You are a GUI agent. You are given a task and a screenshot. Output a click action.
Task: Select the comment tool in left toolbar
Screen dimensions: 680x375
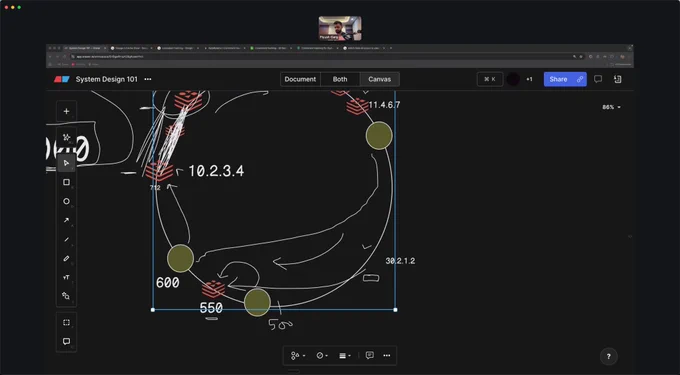pyautogui.click(x=66, y=341)
